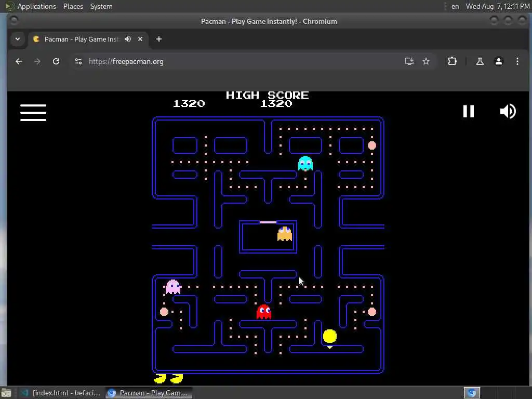532x399 pixels.
Task: Open the Applications menu
Action: tap(37, 6)
